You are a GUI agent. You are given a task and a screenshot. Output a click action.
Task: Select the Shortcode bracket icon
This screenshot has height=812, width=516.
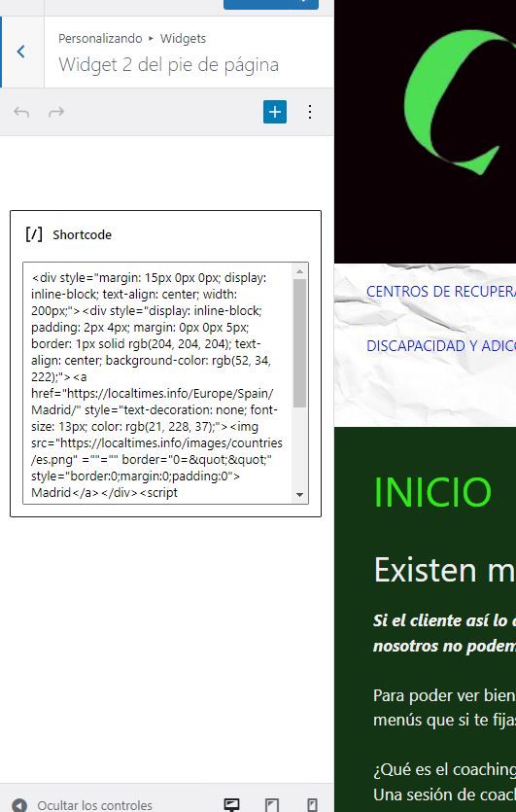34,234
